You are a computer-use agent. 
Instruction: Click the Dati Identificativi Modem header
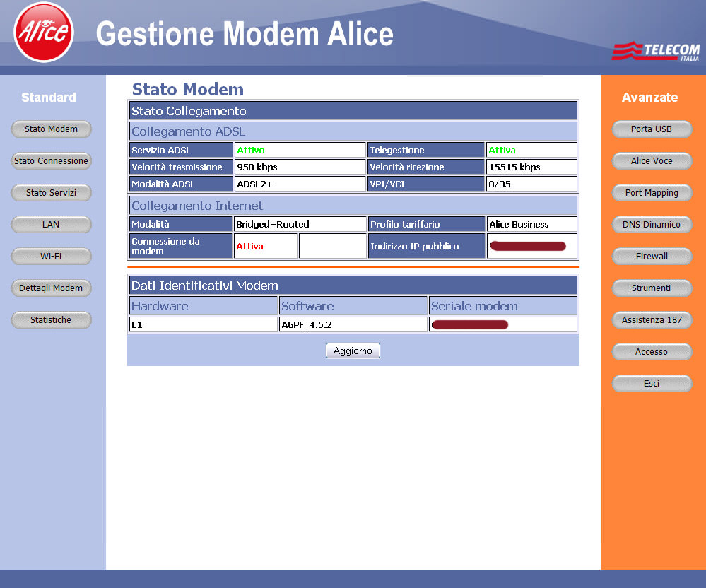tap(353, 286)
